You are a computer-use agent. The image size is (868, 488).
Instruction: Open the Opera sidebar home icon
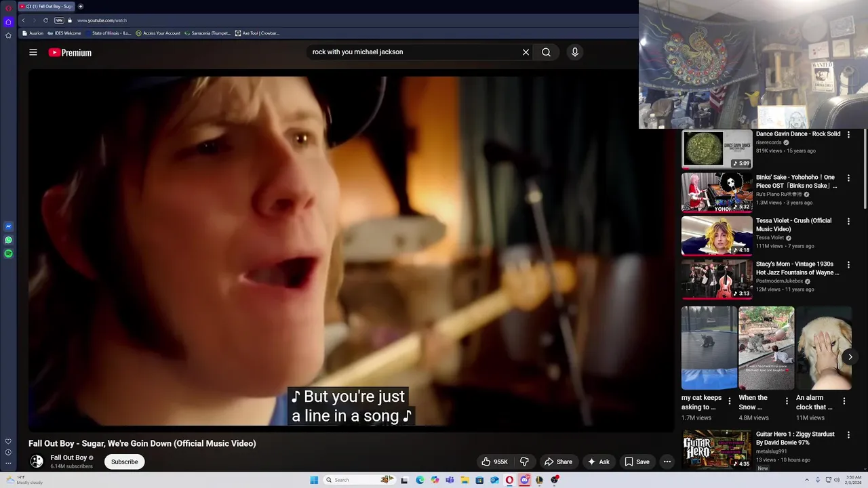(x=8, y=22)
